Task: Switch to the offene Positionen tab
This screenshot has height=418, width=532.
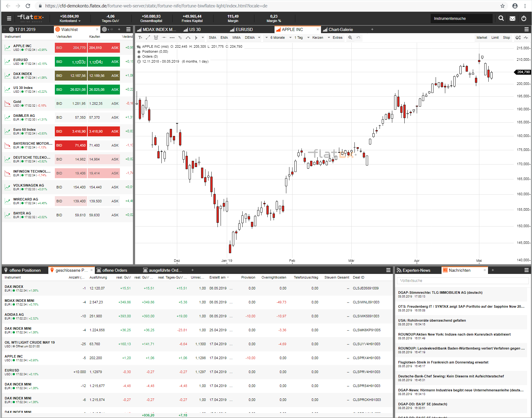Action: (x=25, y=270)
